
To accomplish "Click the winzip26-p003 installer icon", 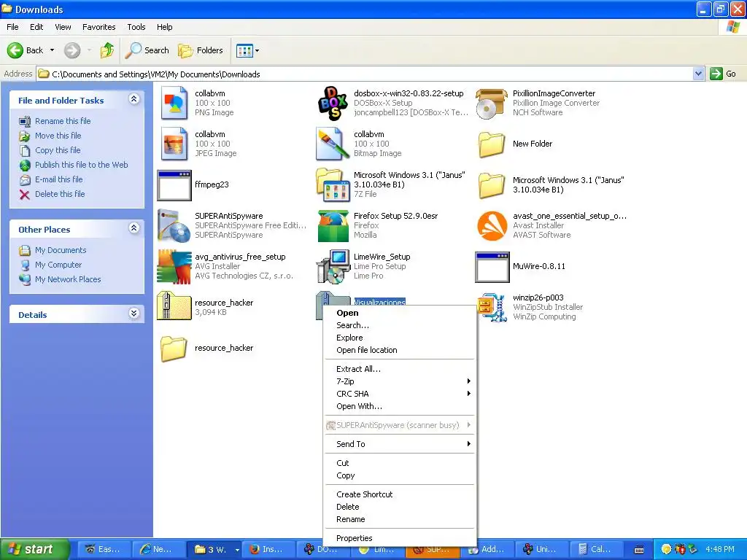I will coord(492,308).
